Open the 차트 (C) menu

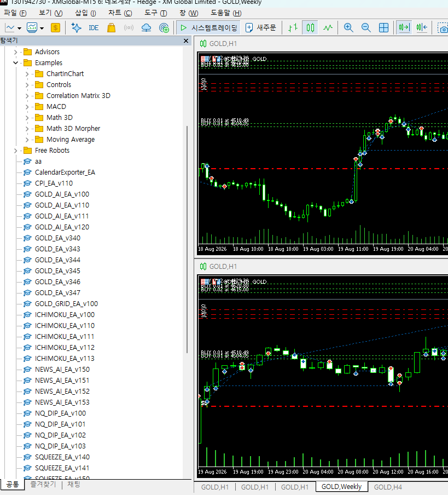coord(120,13)
